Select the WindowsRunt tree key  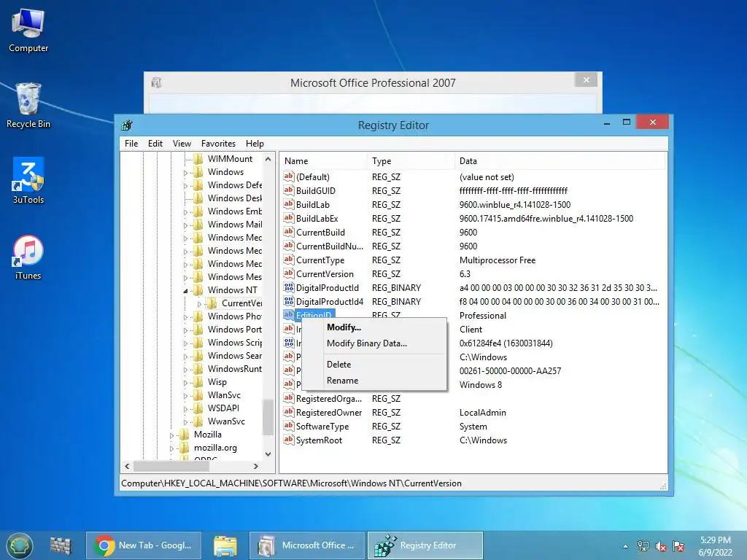click(234, 368)
